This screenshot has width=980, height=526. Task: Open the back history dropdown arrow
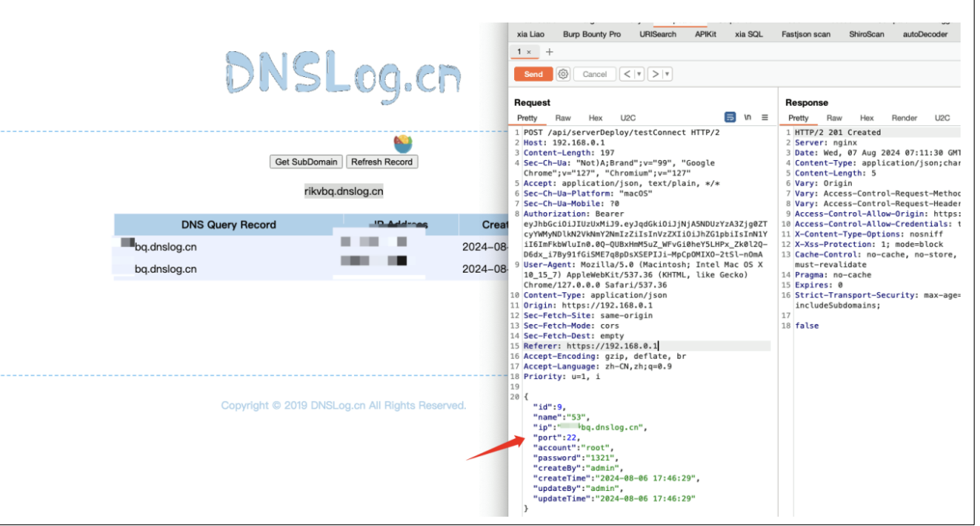(639, 74)
